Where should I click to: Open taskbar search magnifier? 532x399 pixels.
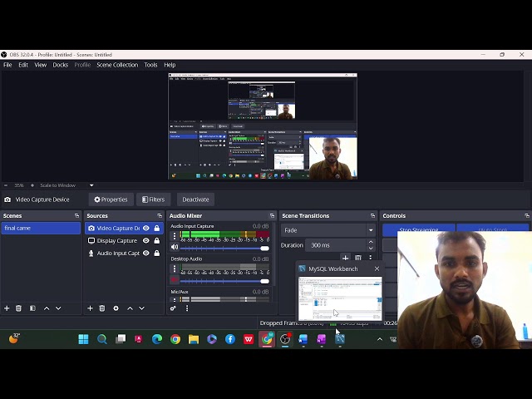101,339
